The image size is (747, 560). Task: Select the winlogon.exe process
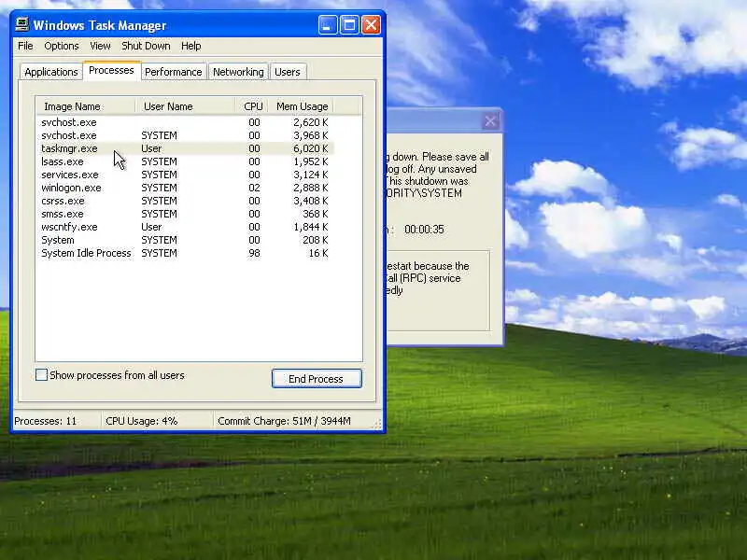[185, 188]
